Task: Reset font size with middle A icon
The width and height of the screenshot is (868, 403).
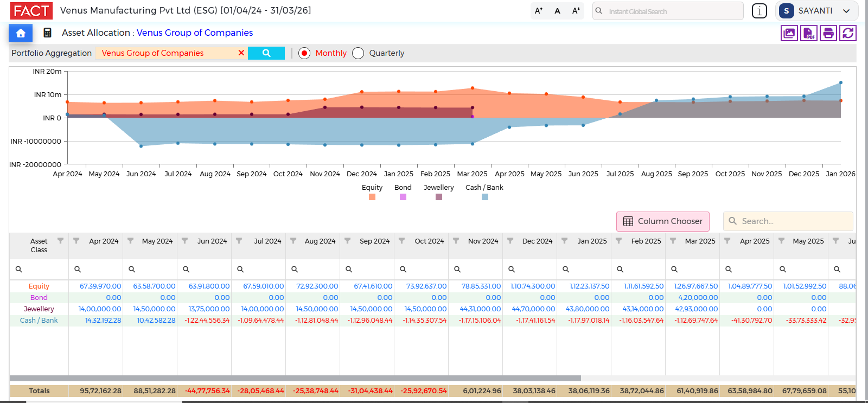Action: (557, 11)
